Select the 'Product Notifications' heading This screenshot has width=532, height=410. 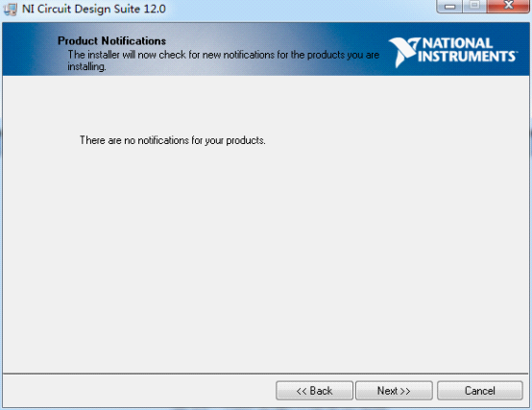coord(111,41)
